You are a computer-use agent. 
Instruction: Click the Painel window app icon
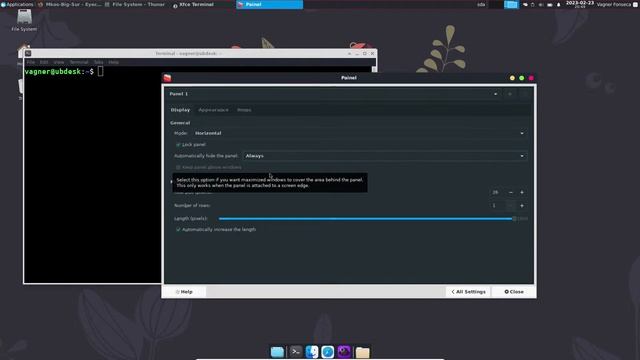[x=167, y=78]
